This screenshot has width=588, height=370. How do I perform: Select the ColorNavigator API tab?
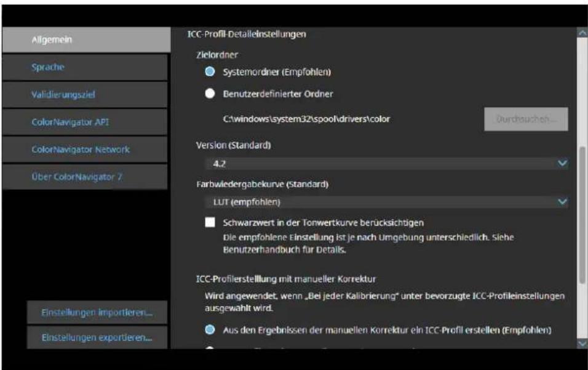click(x=85, y=122)
